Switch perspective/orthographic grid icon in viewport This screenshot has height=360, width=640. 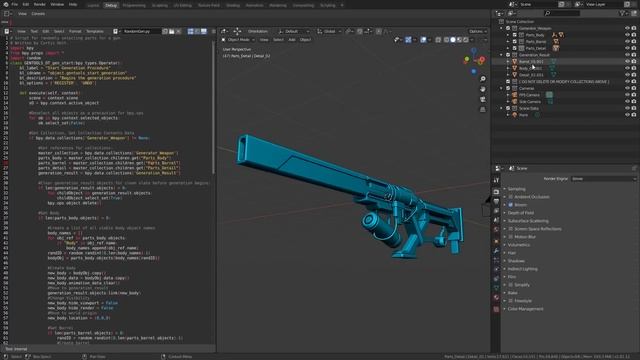pos(483,109)
